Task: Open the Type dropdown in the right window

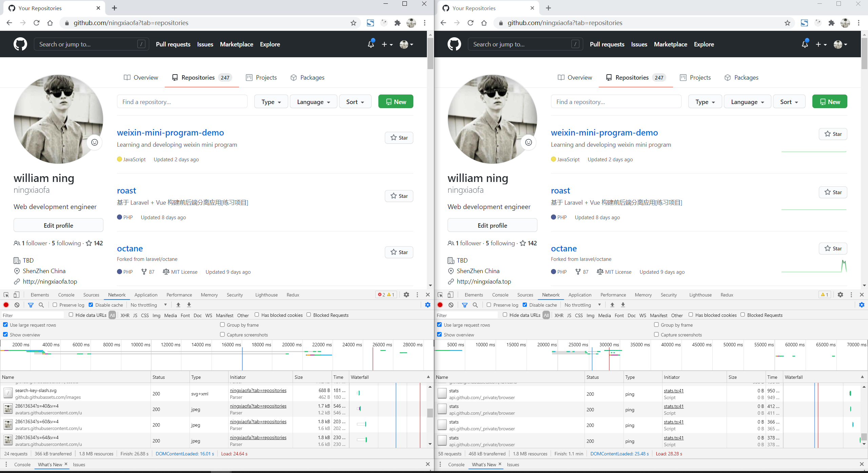Action: 705,102
